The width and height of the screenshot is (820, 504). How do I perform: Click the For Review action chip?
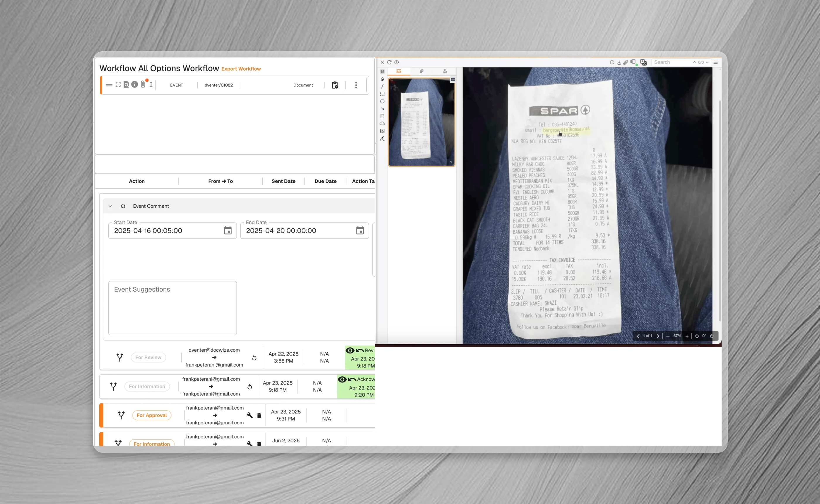pos(148,357)
